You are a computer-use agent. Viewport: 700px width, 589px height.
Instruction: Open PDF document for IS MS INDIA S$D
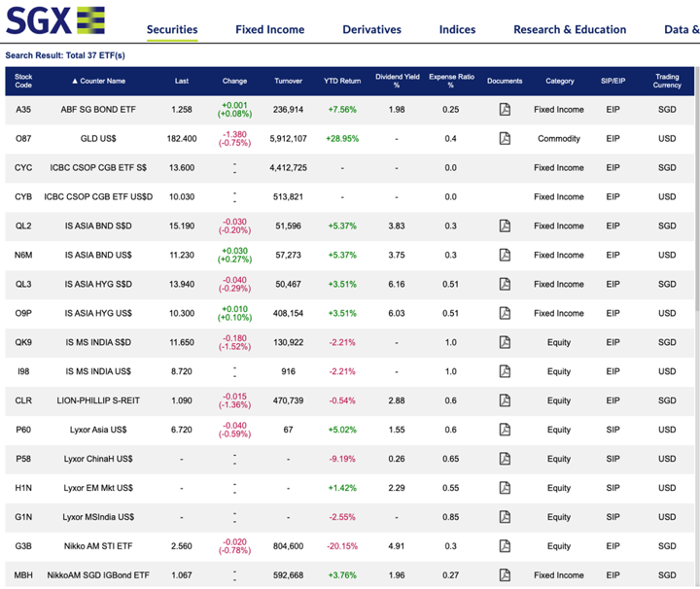point(505,342)
